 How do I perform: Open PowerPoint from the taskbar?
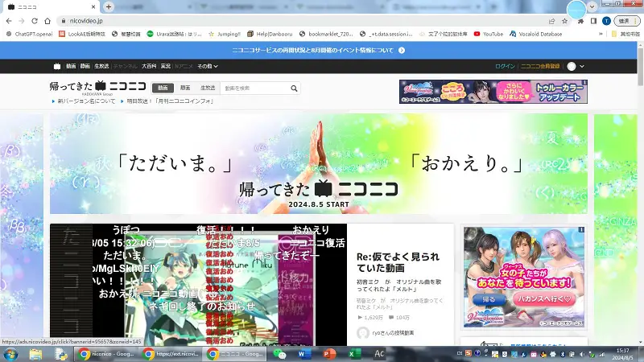click(329, 354)
